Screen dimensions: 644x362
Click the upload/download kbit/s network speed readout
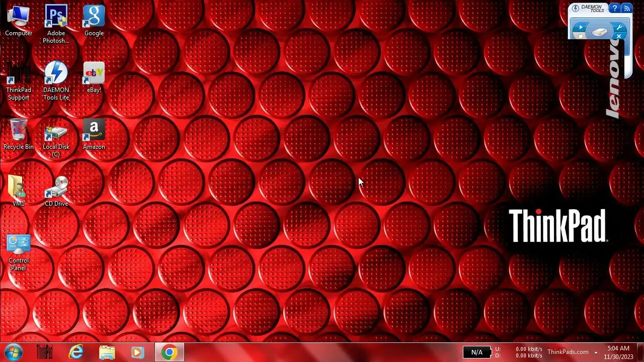[x=519, y=352]
